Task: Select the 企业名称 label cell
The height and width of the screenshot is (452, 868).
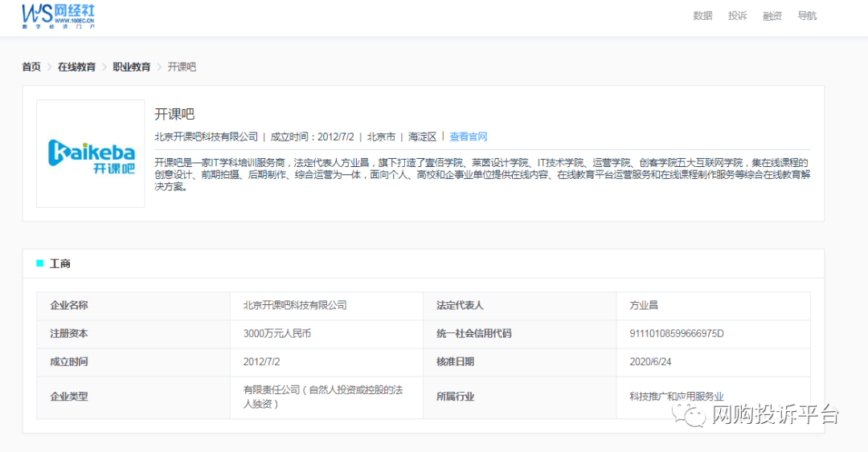Action: pos(133,305)
